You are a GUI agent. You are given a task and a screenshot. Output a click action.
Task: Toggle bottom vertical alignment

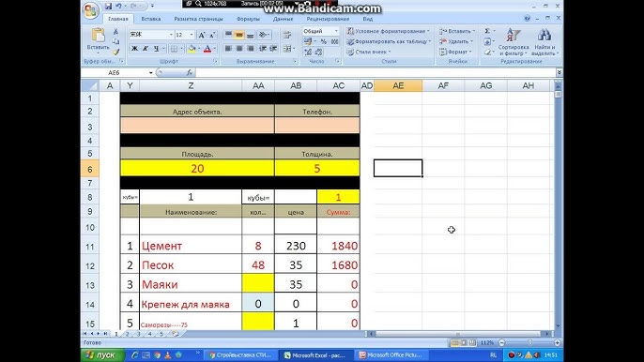(250, 36)
